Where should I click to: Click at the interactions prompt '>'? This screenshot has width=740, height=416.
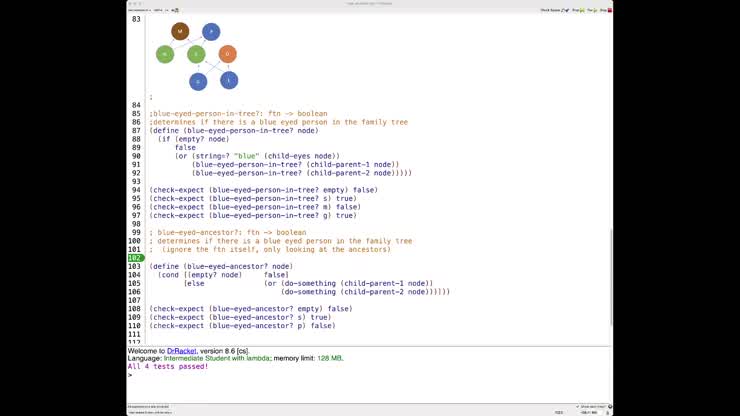click(x=130, y=375)
